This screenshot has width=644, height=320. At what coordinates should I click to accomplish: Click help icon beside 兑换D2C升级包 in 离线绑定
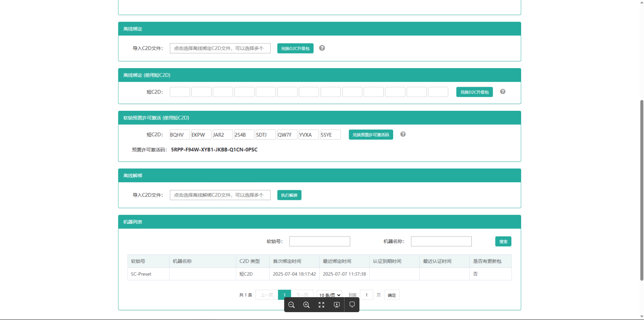tap(322, 48)
